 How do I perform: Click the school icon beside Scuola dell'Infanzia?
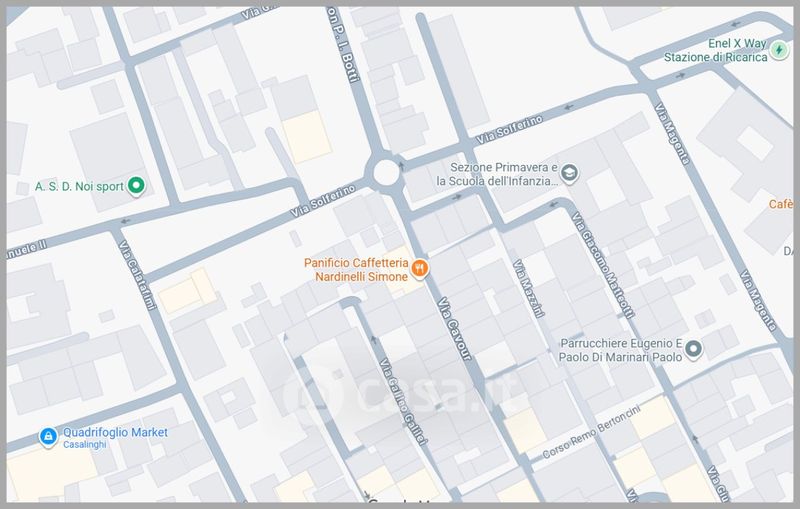[x=569, y=174]
